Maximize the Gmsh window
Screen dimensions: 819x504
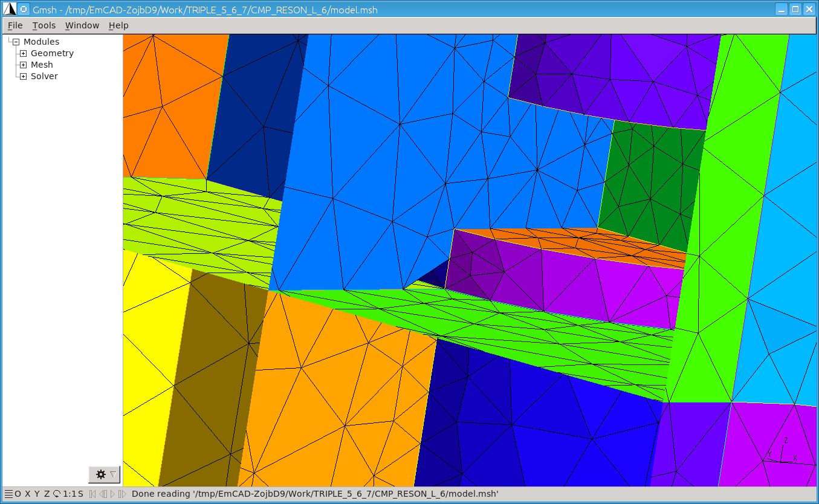[795, 9]
